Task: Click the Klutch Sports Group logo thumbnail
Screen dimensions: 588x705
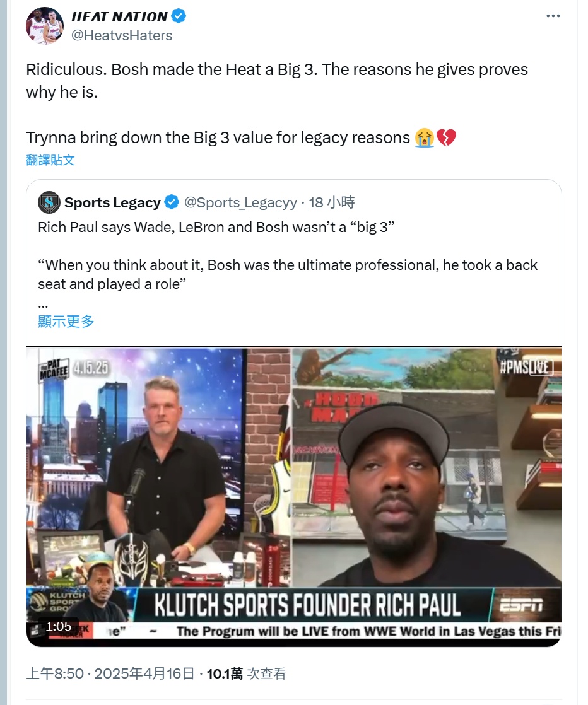Action: (57, 601)
